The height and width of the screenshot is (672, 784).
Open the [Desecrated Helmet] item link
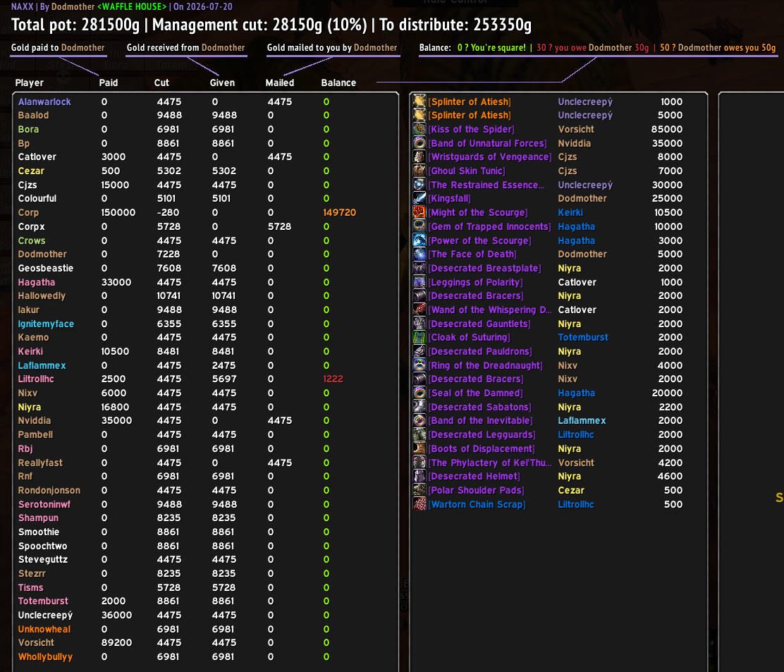click(474, 476)
